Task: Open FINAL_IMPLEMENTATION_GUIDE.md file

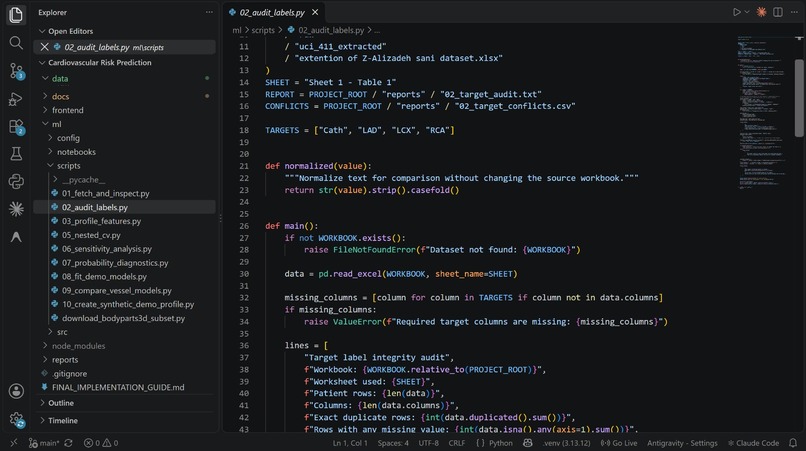Action: 118,387
